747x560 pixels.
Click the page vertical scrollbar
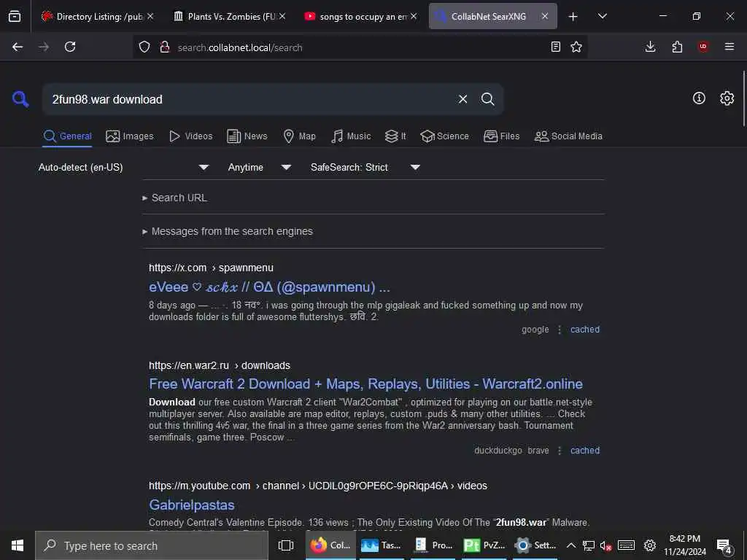tap(743, 98)
